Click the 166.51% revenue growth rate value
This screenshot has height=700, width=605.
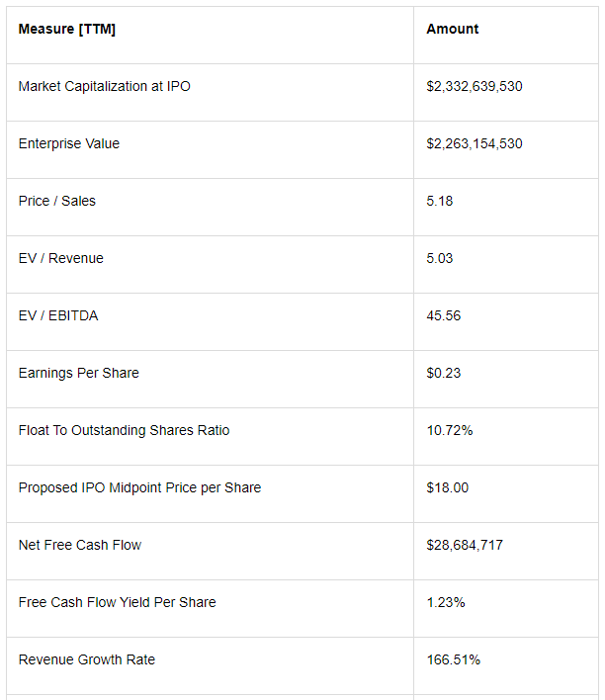coord(454,659)
